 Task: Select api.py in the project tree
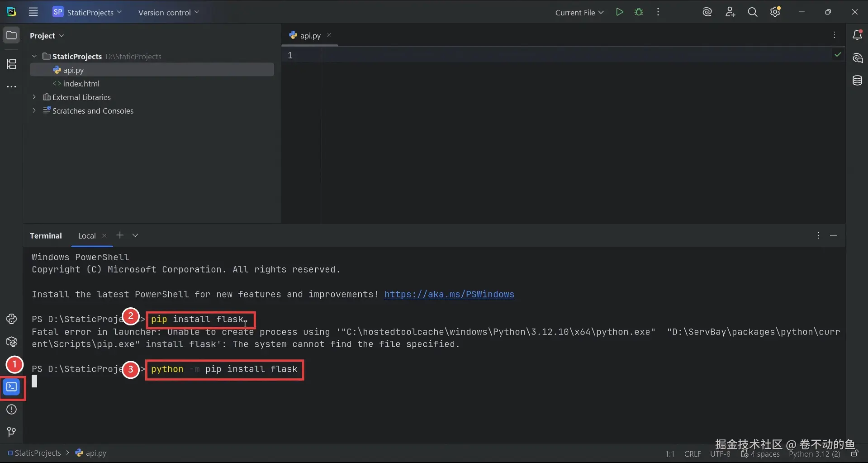[152, 70]
